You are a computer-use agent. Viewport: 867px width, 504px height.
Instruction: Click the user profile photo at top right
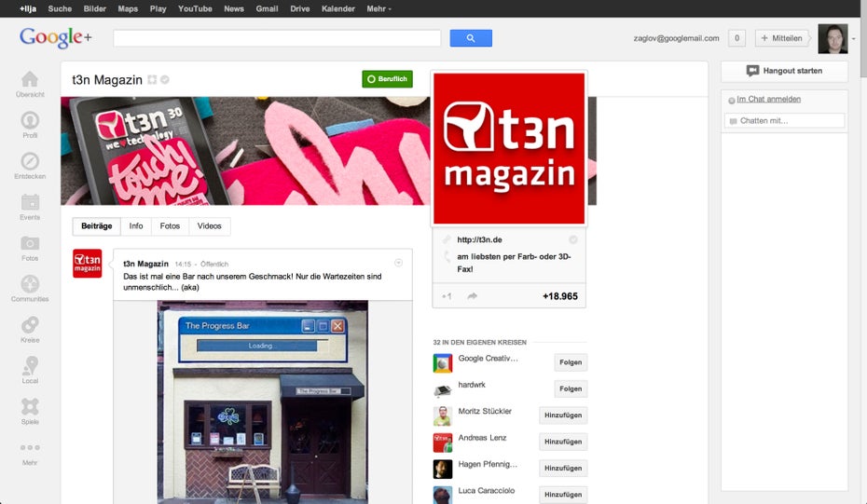[833, 39]
